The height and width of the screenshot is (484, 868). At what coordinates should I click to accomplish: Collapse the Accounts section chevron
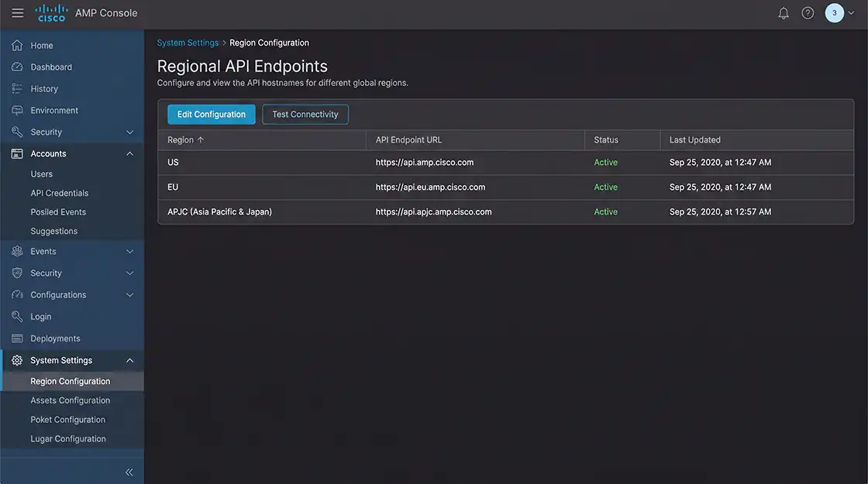coord(129,154)
